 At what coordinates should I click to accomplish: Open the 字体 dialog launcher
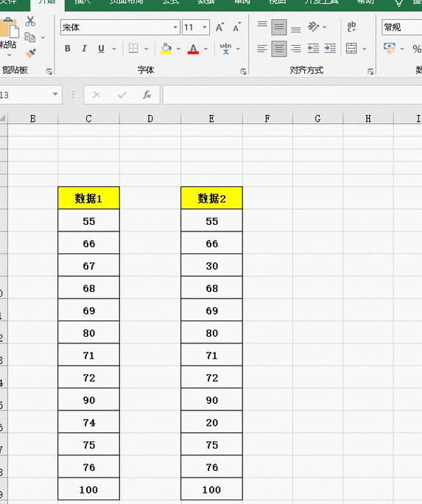[x=244, y=71]
